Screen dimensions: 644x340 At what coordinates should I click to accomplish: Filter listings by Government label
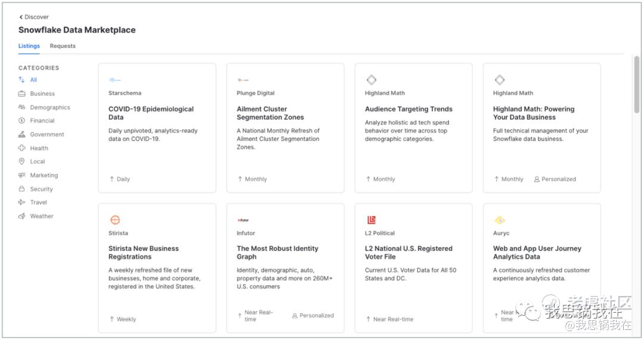pyautogui.click(x=47, y=134)
